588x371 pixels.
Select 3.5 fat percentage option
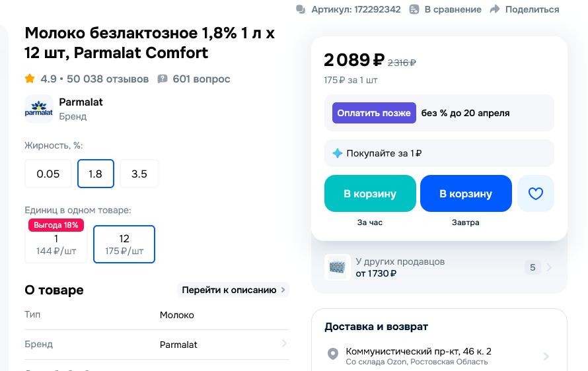[x=139, y=174]
